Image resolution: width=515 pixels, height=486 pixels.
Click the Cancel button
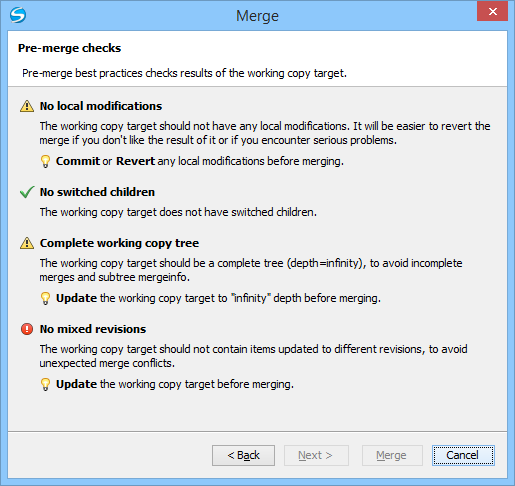463,455
